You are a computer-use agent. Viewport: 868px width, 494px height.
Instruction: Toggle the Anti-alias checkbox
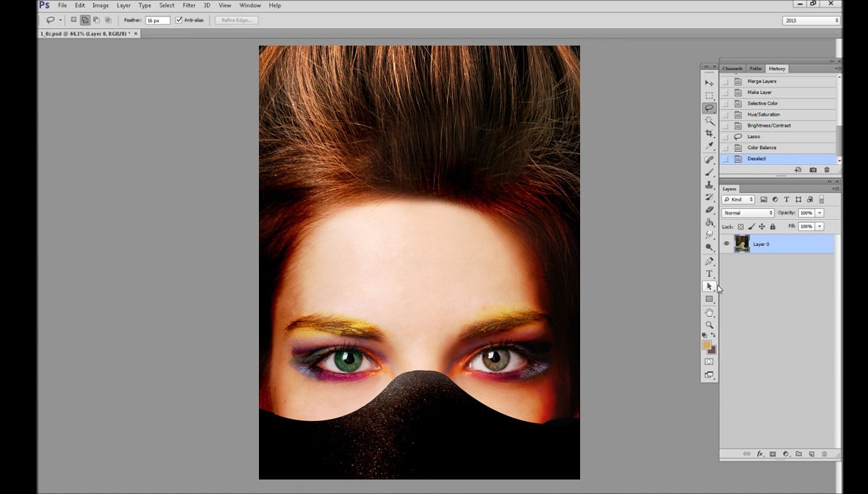[x=179, y=20]
